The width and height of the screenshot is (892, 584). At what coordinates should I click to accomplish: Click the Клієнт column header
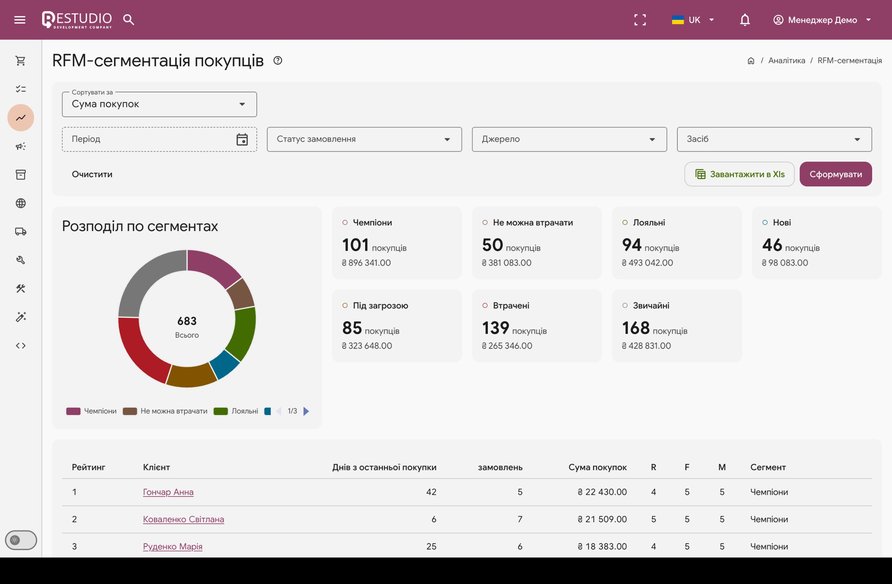156,467
